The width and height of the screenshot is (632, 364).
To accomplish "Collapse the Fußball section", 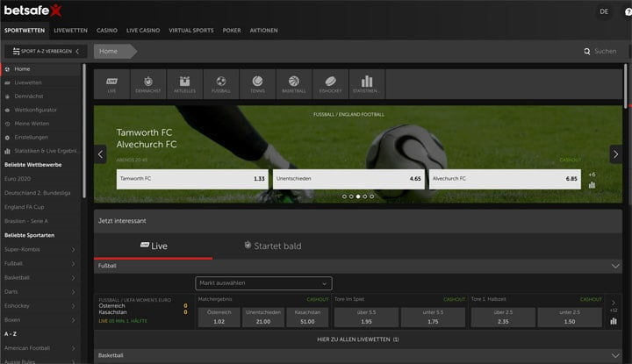I will click(615, 266).
